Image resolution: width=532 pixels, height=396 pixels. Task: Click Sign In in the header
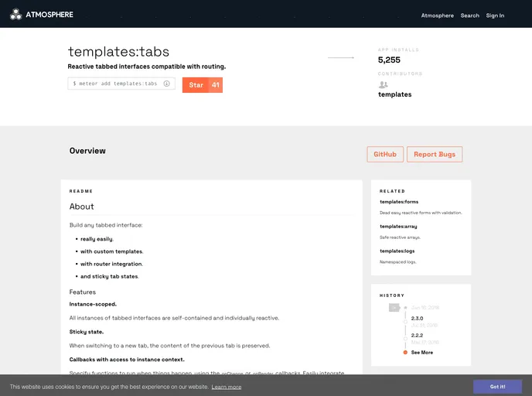(495, 15)
